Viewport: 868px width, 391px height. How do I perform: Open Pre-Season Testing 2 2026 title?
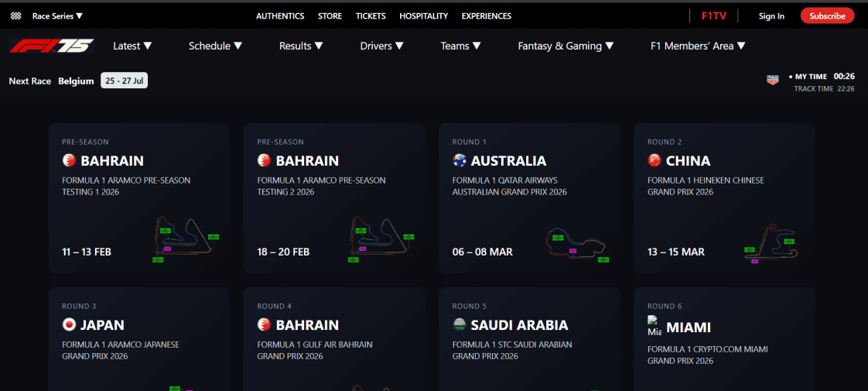[322, 186]
